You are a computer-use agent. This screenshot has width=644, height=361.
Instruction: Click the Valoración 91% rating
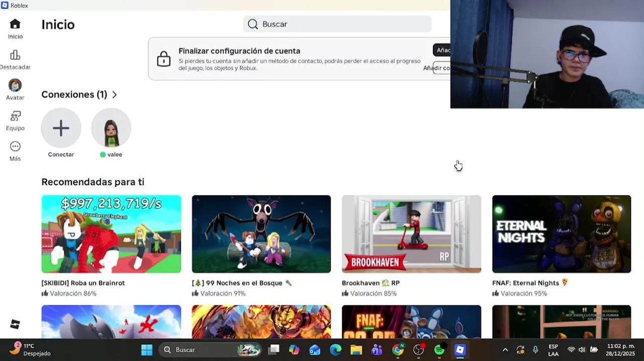coord(219,293)
